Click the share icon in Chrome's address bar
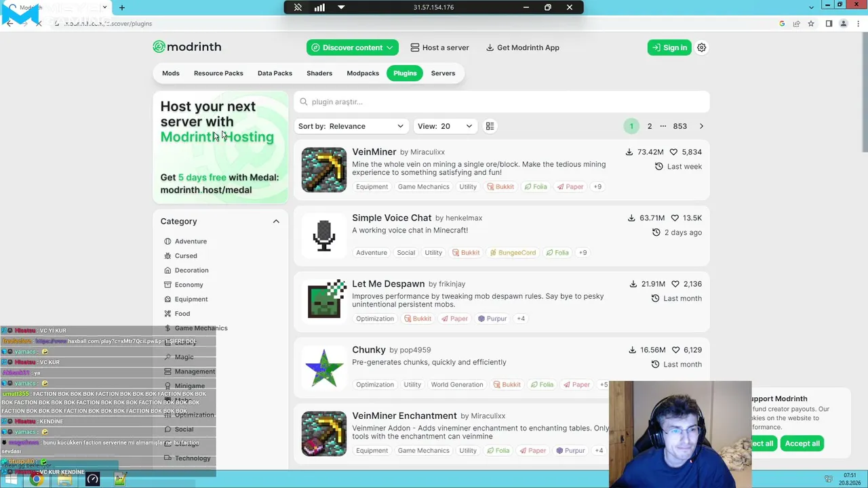Image resolution: width=868 pixels, height=488 pixels. point(796,24)
